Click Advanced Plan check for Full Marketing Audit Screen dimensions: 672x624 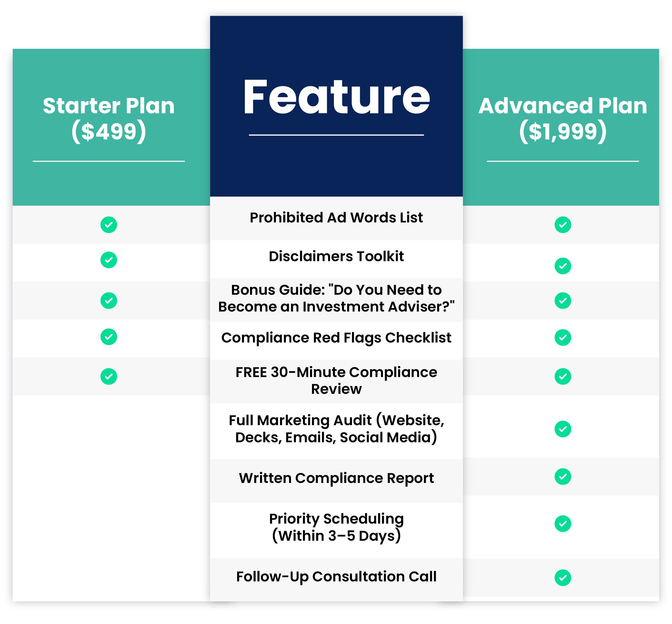point(562,429)
